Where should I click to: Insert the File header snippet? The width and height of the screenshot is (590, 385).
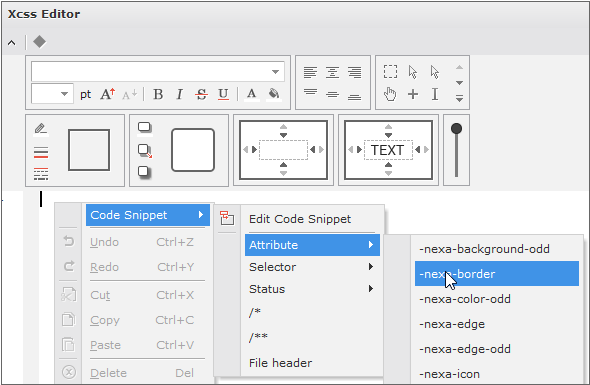click(x=280, y=363)
